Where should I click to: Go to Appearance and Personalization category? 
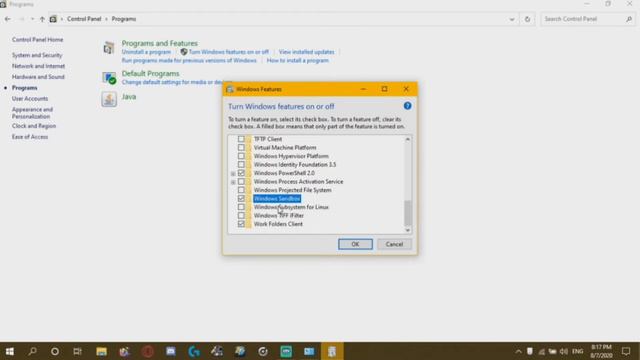tap(32, 113)
